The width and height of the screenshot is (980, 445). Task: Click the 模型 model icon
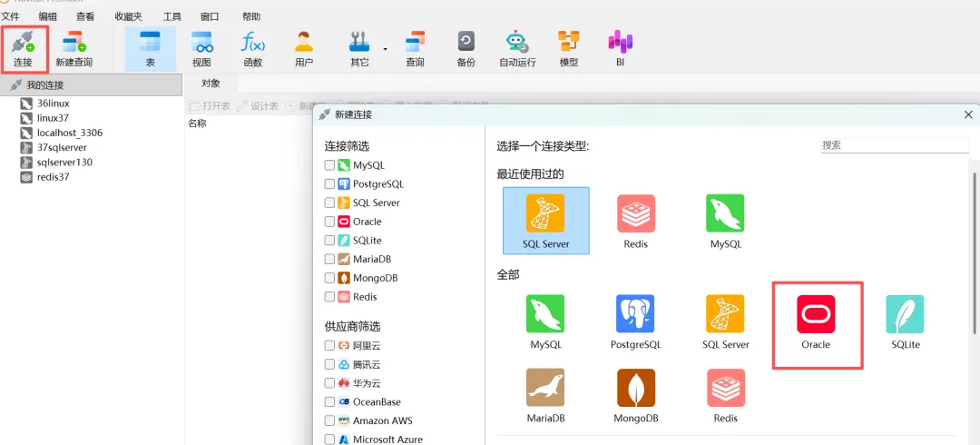pyautogui.click(x=569, y=48)
